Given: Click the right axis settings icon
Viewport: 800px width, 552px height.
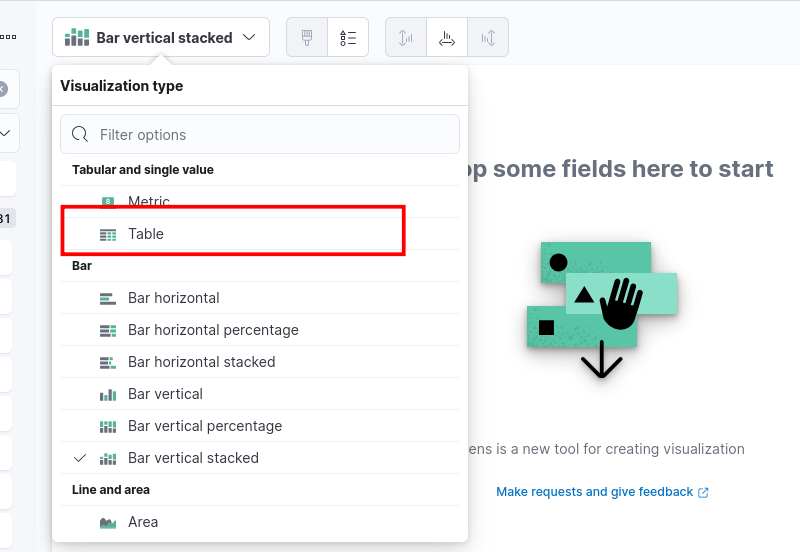Looking at the screenshot, I should [x=488, y=38].
